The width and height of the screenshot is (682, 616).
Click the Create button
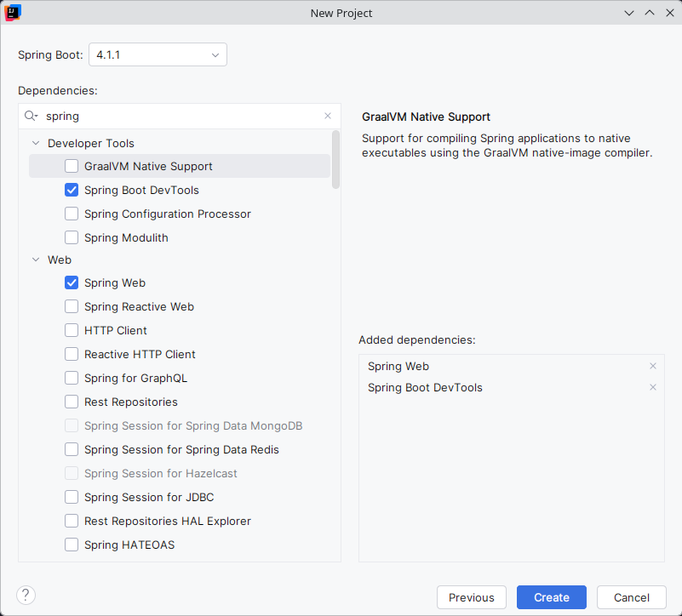[x=552, y=597]
